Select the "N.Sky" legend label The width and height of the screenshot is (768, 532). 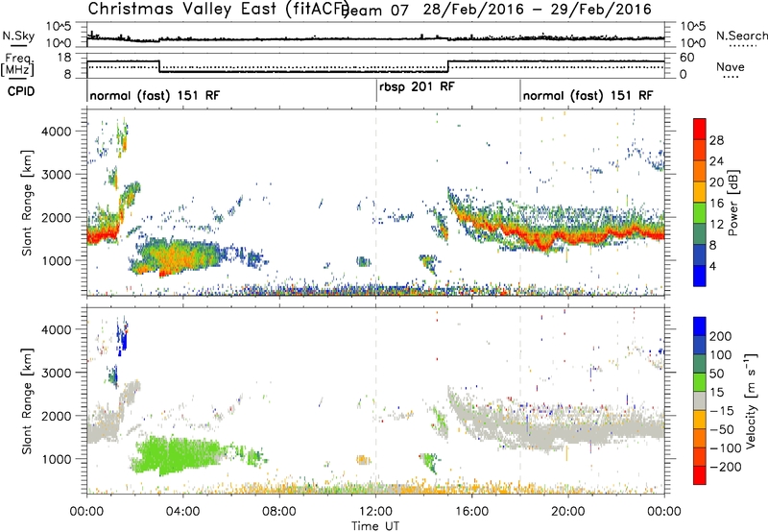(18, 36)
